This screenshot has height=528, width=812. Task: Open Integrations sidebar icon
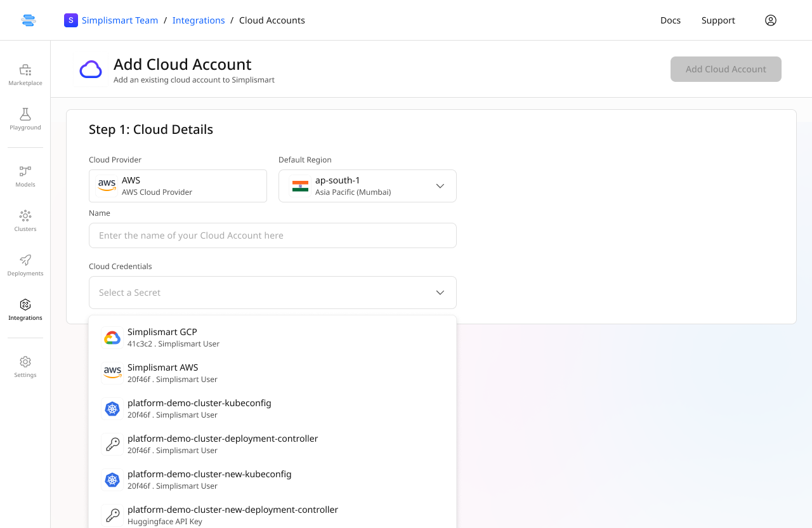pos(25,305)
